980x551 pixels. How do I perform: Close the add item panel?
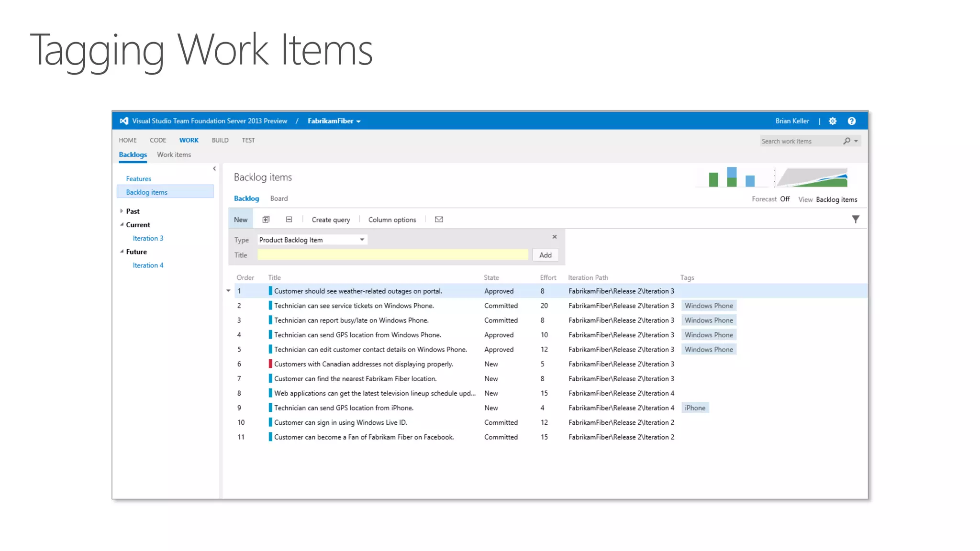555,237
